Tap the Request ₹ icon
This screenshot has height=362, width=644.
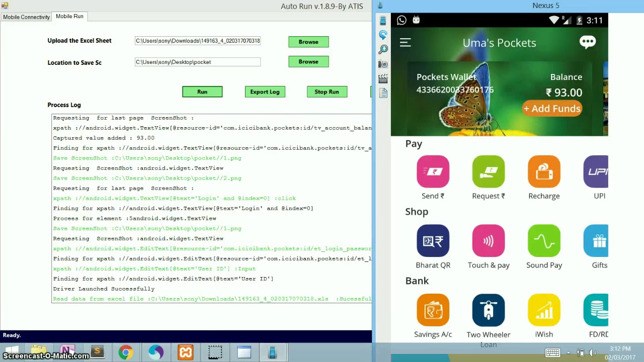tap(488, 172)
